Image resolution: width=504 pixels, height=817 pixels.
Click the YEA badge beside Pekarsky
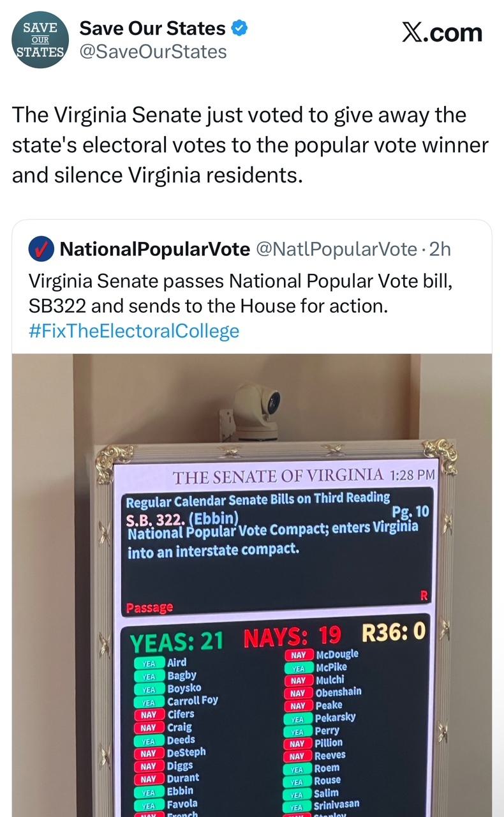pos(297,719)
